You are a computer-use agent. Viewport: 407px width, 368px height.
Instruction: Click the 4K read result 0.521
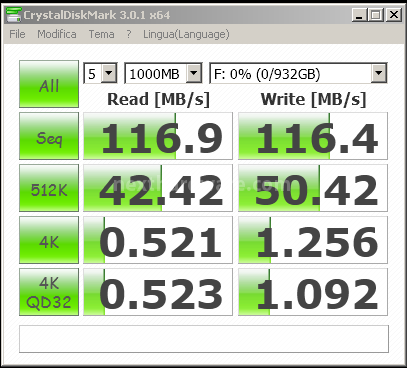[158, 240]
